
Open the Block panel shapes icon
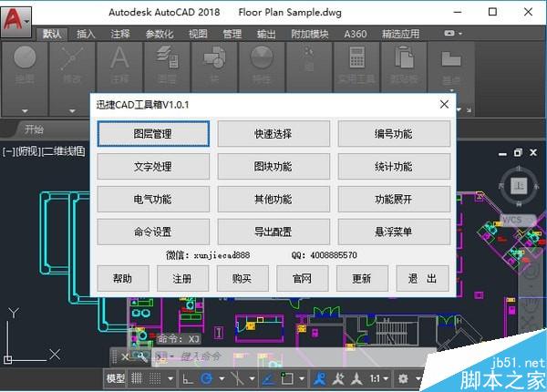pyautogui.click(x=214, y=57)
